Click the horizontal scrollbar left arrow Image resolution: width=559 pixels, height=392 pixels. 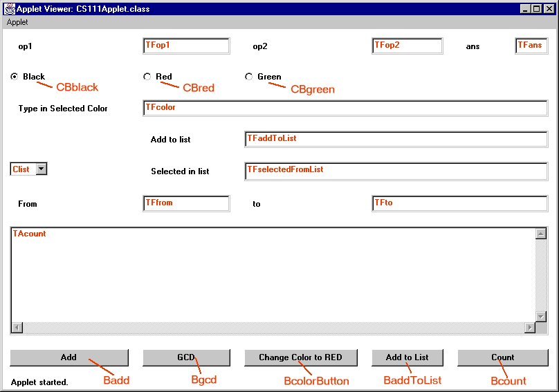click(17, 328)
